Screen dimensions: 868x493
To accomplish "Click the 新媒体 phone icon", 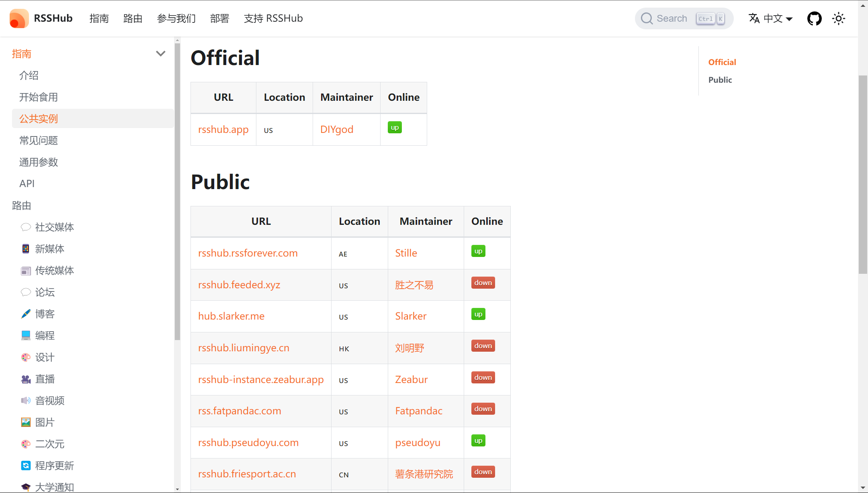I will (x=26, y=249).
